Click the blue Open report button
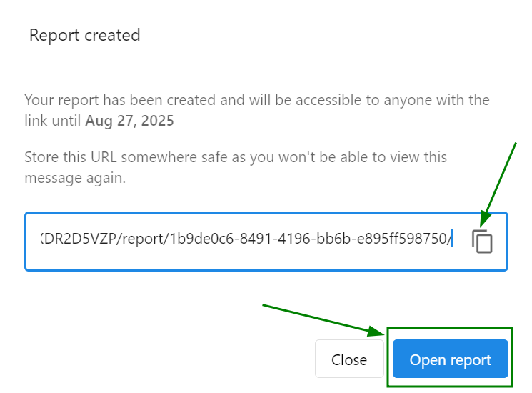Viewport: 532px width, 393px height. (x=450, y=359)
